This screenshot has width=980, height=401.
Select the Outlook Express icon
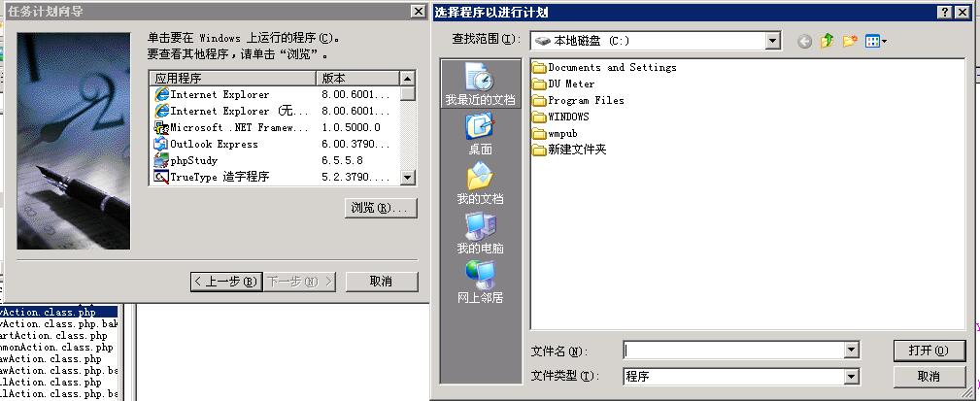coord(161,145)
